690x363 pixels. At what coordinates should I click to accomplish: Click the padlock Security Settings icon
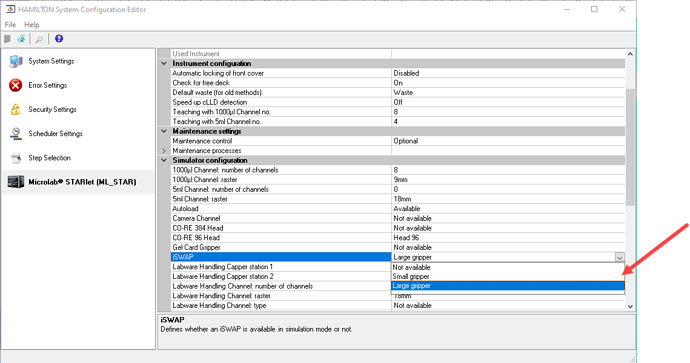pyautogui.click(x=16, y=110)
